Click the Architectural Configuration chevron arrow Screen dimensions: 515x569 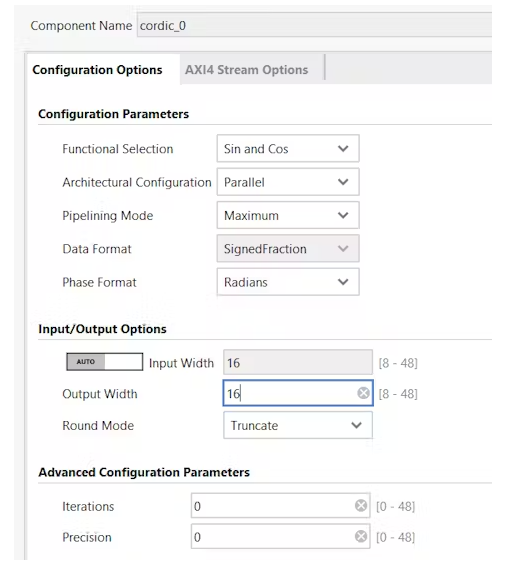[x=343, y=182]
